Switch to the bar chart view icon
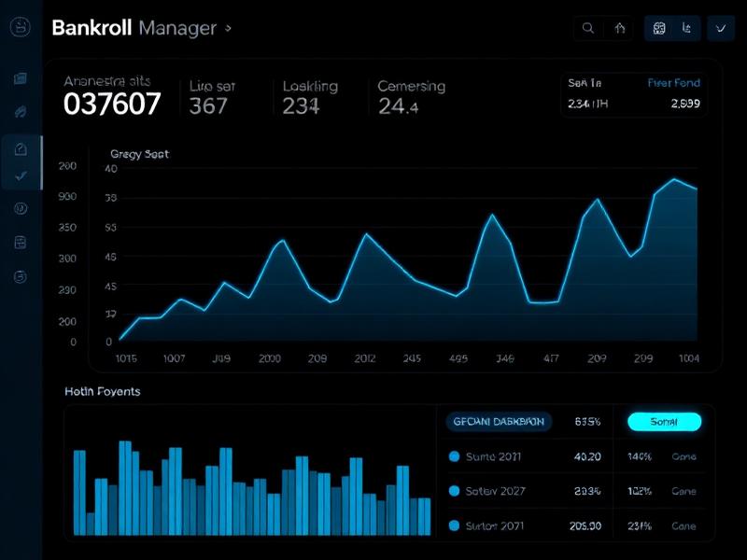The width and height of the screenshot is (747, 560). pos(686,29)
